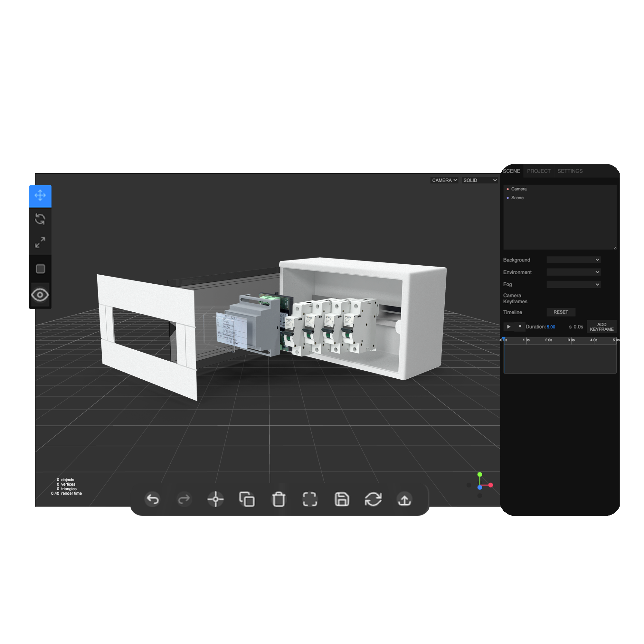The image size is (644, 644).
Task: Select the Move tool
Action: (40, 196)
